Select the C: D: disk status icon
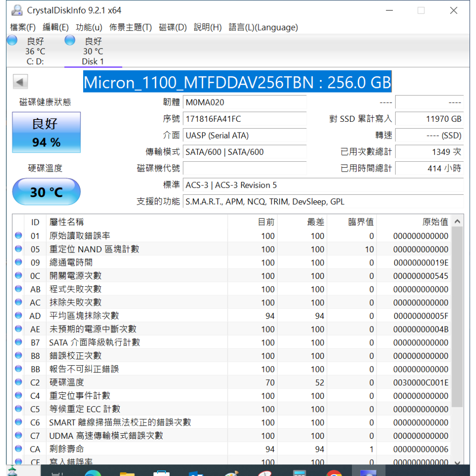 (x=13, y=41)
